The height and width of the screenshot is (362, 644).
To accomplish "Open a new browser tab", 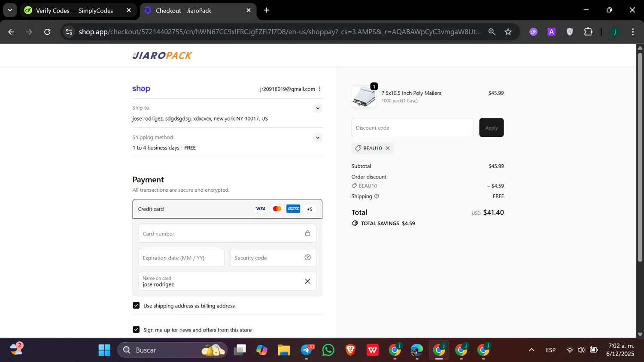I will pos(267,10).
